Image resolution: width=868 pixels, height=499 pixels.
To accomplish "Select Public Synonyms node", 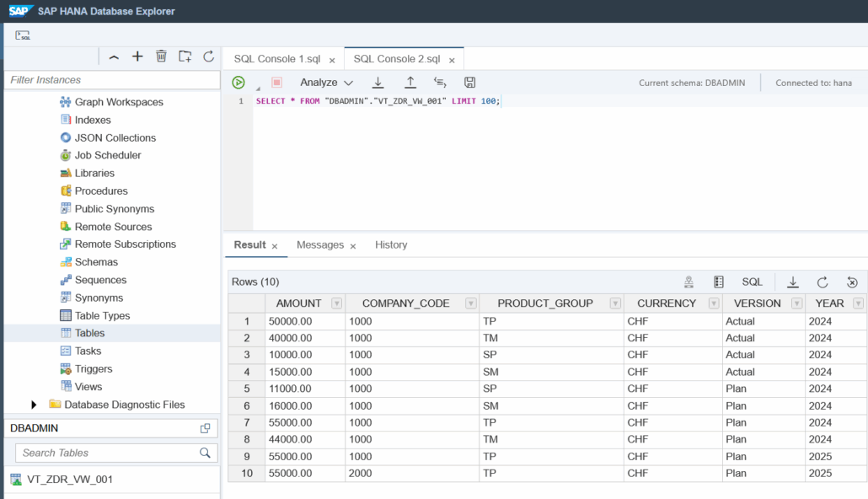I will [115, 209].
